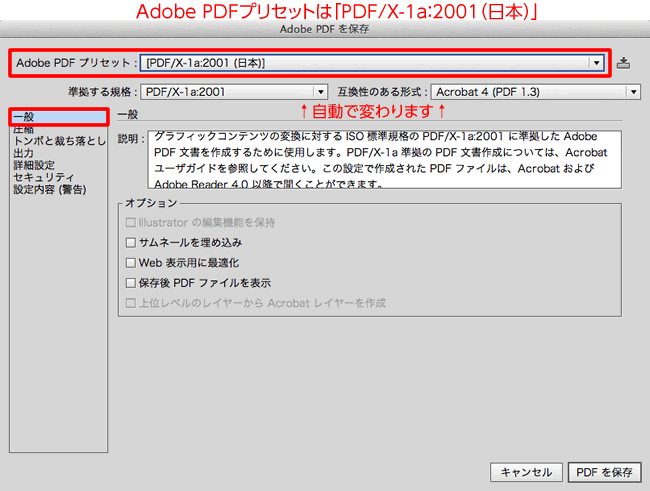Click the オプション group label
650x491 pixels.
click(151, 203)
